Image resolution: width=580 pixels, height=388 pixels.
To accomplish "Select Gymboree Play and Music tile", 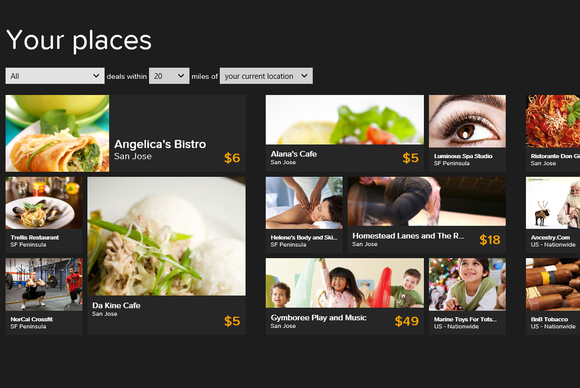I will [345, 296].
